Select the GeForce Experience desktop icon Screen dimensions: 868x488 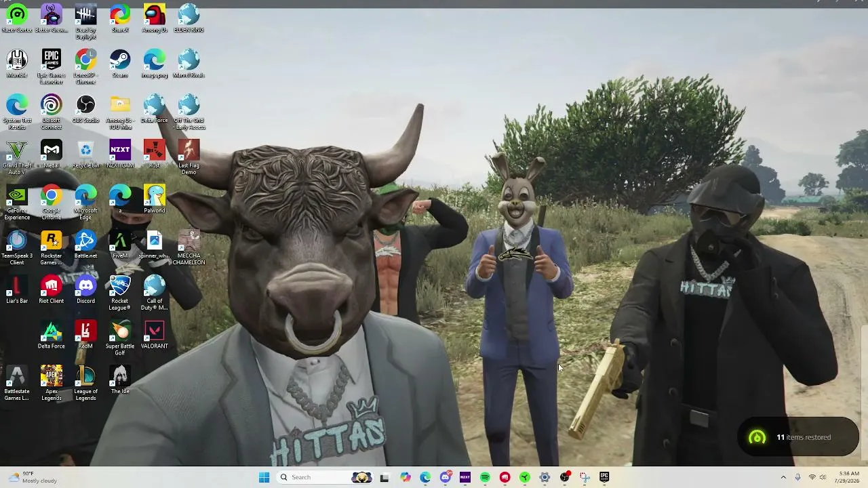tap(17, 203)
